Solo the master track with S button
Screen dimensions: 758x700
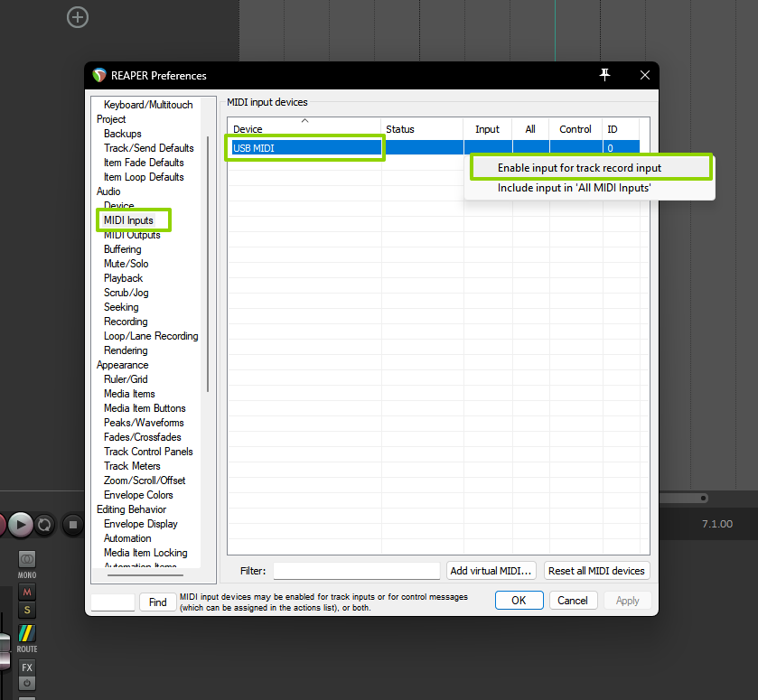point(27,611)
